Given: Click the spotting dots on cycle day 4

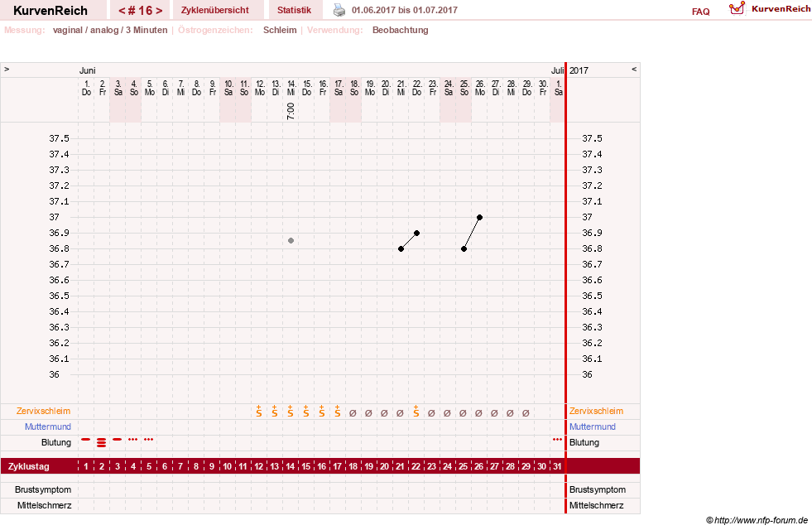Looking at the screenshot, I should (x=133, y=440).
